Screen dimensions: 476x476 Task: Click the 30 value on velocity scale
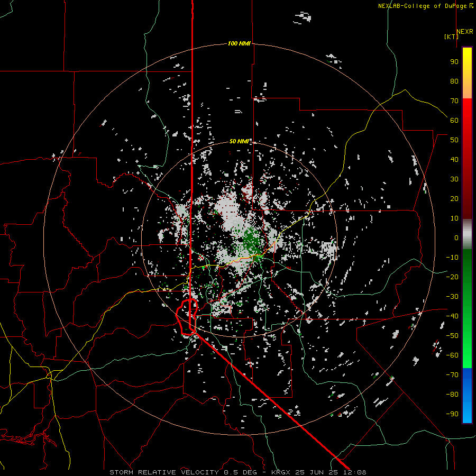(x=454, y=179)
